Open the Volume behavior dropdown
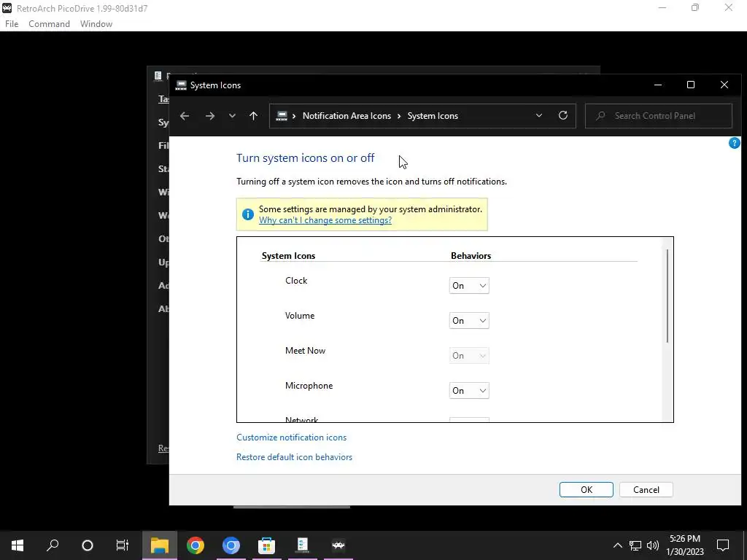The height and width of the screenshot is (560, 747). (x=469, y=321)
